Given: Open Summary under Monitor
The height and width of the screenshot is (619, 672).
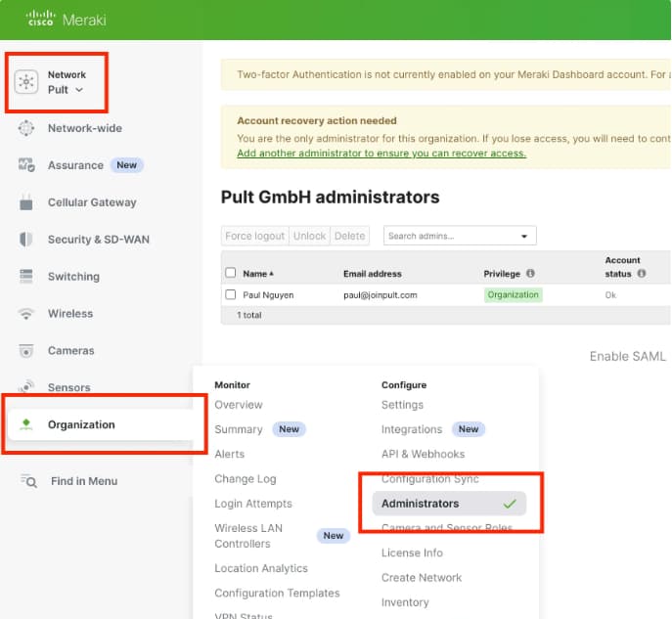Looking at the screenshot, I should (x=239, y=429).
